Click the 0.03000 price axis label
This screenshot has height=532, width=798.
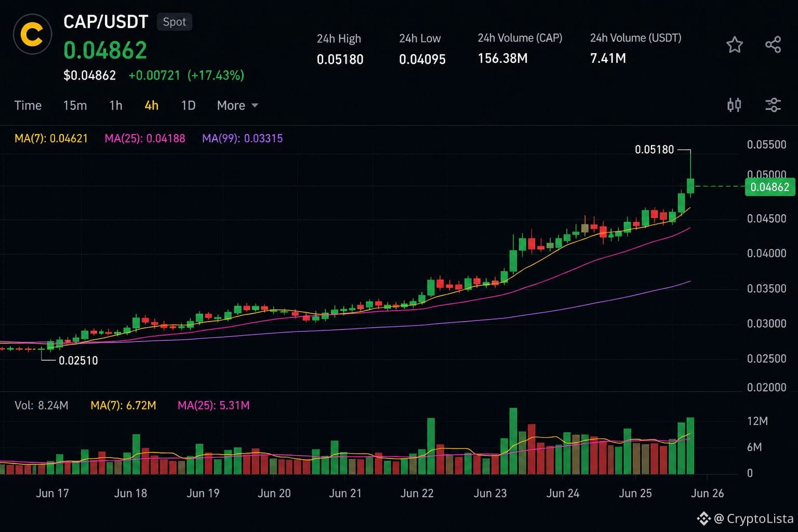coord(766,324)
